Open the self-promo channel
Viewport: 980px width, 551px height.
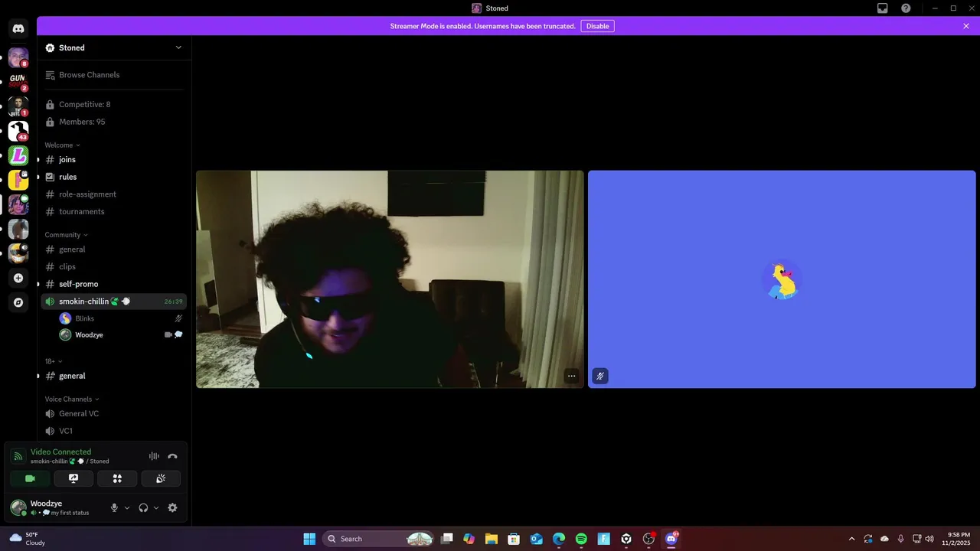(x=113, y=284)
